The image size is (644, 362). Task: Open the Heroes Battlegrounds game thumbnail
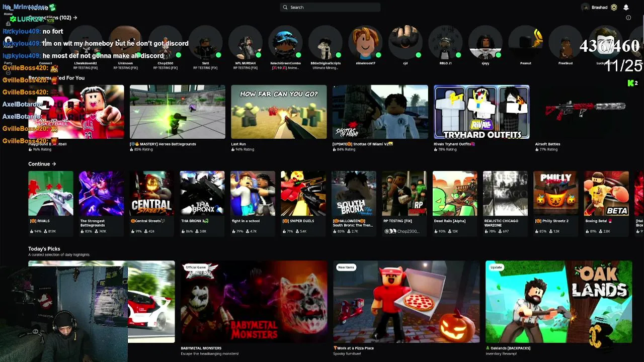(x=178, y=112)
